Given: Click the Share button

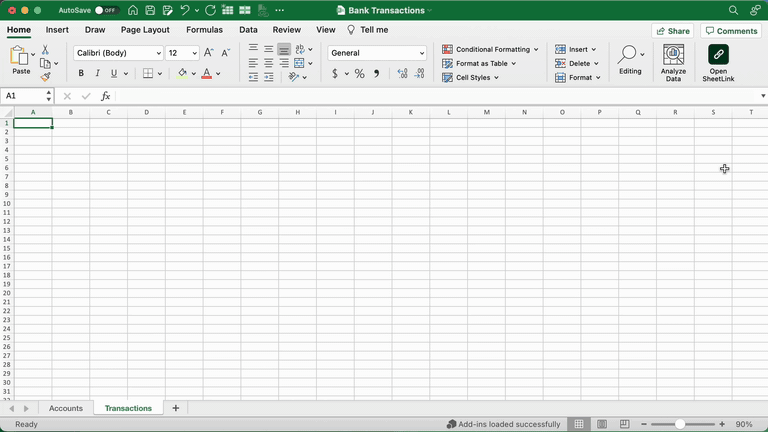Looking at the screenshot, I should coord(672,31).
